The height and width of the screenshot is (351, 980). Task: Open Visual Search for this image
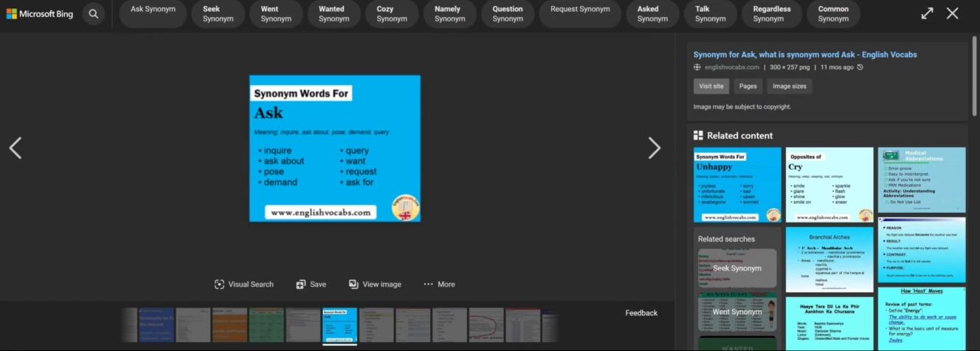click(x=219, y=284)
